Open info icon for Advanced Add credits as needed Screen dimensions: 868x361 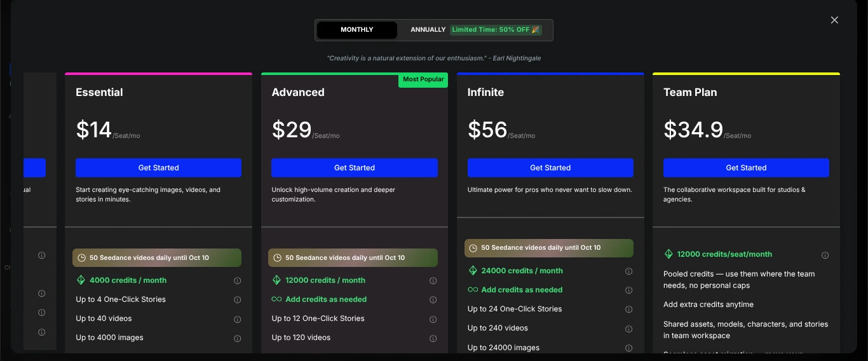tap(433, 300)
